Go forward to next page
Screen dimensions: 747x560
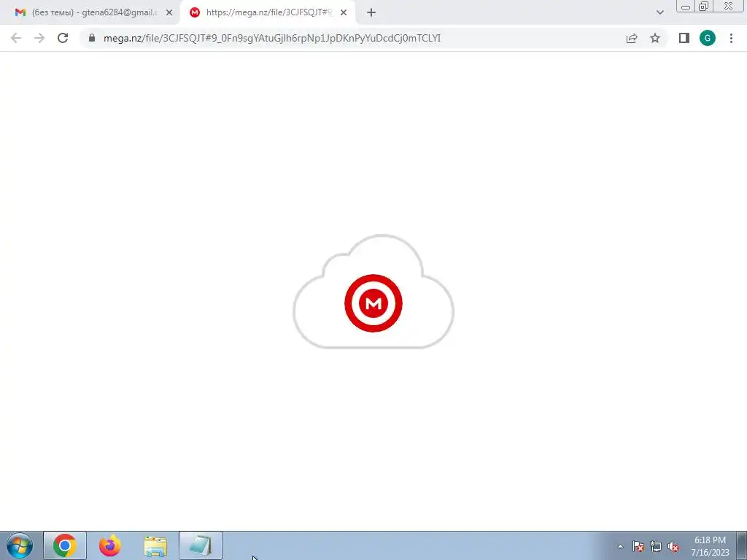tap(39, 38)
